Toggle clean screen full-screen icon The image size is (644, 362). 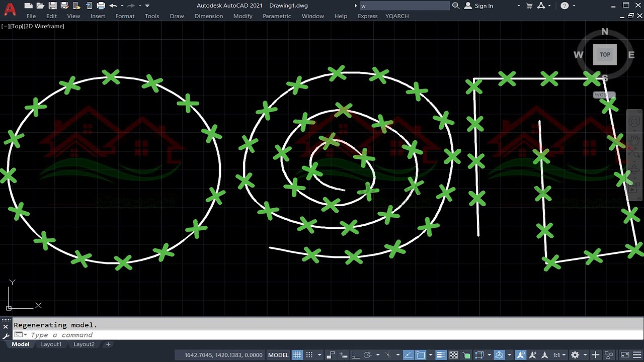pos(624,355)
